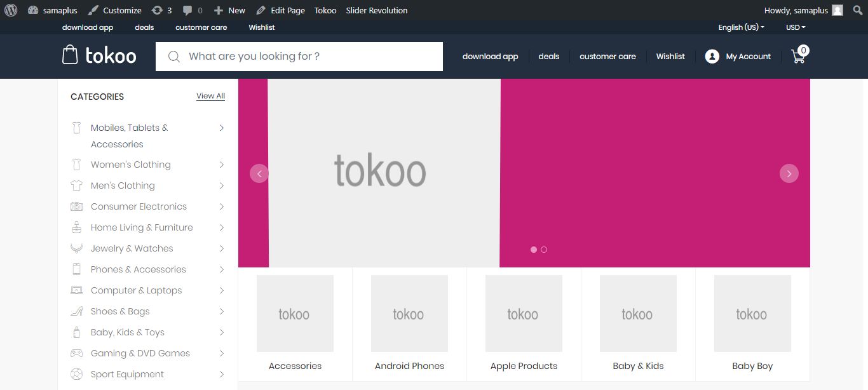Screen dimensions: 868x390
Task: Click download app in top bar
Action: point(88,27)
